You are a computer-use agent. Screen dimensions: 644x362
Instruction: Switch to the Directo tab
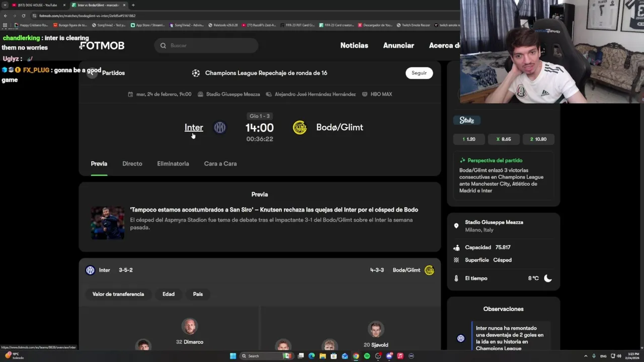(132, 164)
